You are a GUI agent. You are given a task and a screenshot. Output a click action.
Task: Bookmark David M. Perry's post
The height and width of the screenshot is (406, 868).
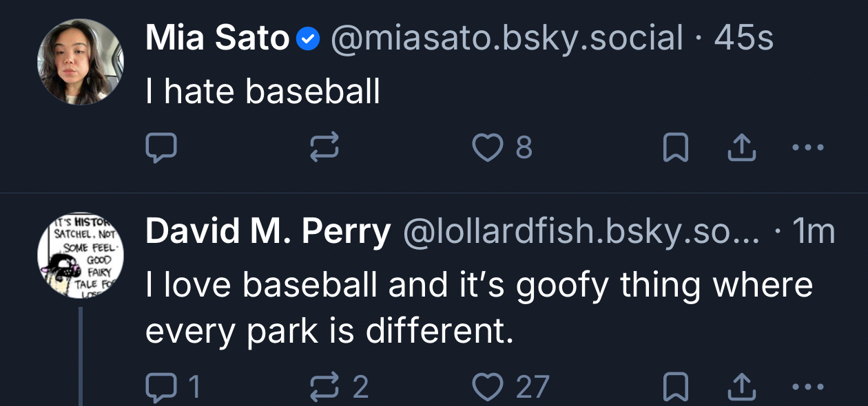(x=676, y=387)
